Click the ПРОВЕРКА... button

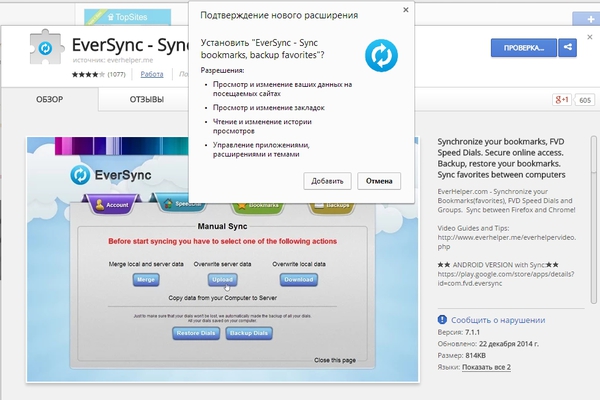(522, 48)
